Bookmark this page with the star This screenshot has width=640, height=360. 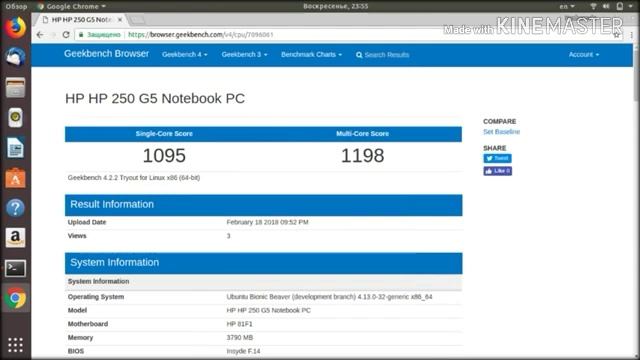(x=616, y=35)
